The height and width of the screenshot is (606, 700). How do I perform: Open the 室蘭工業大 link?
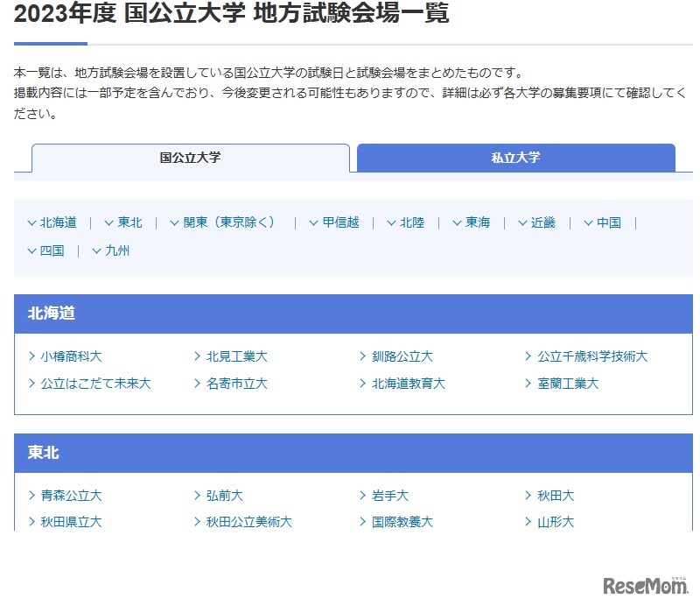point(563,384)
